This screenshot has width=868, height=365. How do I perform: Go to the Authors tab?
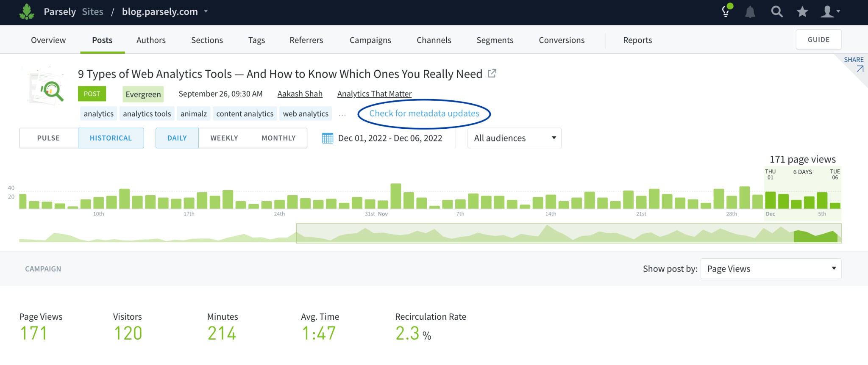[x=151, y=40]
